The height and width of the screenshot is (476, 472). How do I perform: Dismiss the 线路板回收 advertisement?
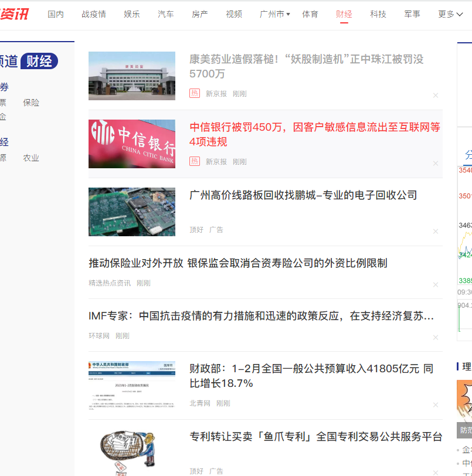pyautogui.click(x=436, y=232)
